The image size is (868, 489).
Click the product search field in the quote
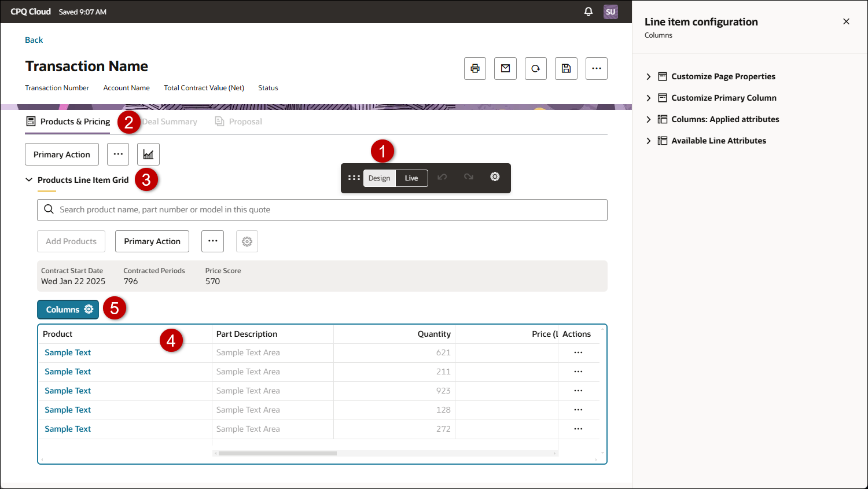point(322,209)
